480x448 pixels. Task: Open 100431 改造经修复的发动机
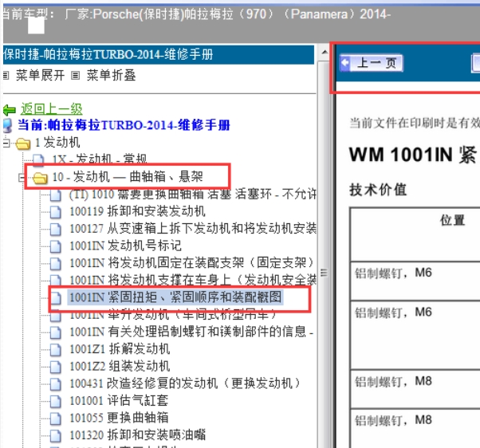185,383
